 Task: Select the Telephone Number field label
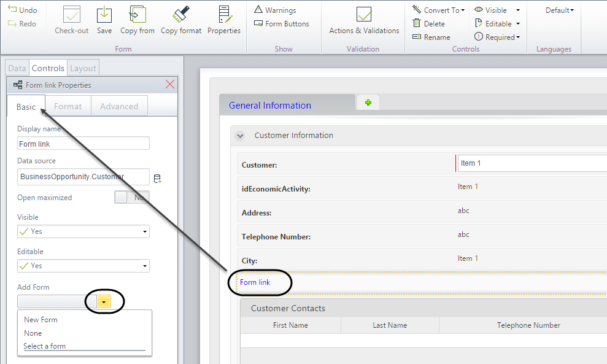pyautogui.click(x=276, y=236)
